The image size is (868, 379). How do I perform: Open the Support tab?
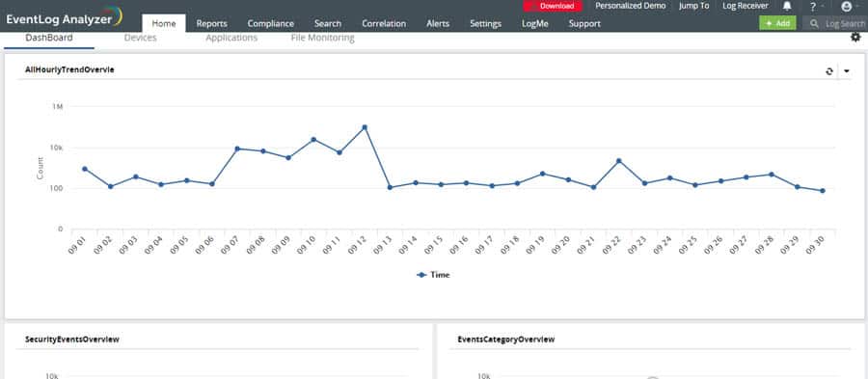pos(584,24)
